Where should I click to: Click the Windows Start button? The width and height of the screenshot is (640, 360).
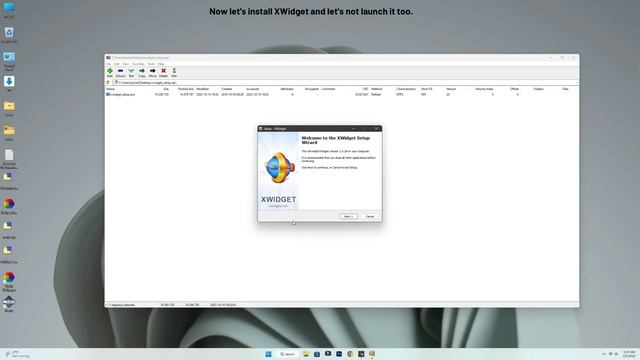(268, 354)
